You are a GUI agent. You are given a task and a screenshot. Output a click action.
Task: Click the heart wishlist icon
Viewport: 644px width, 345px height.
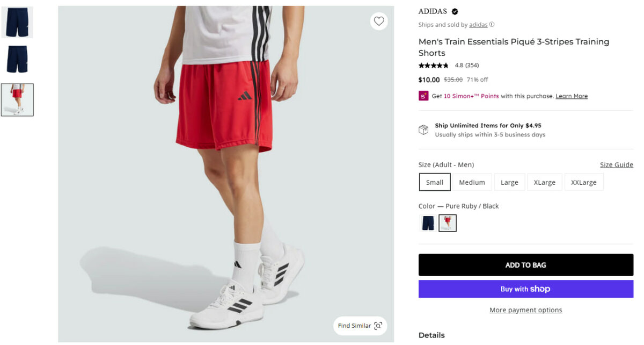coord(379,21)
